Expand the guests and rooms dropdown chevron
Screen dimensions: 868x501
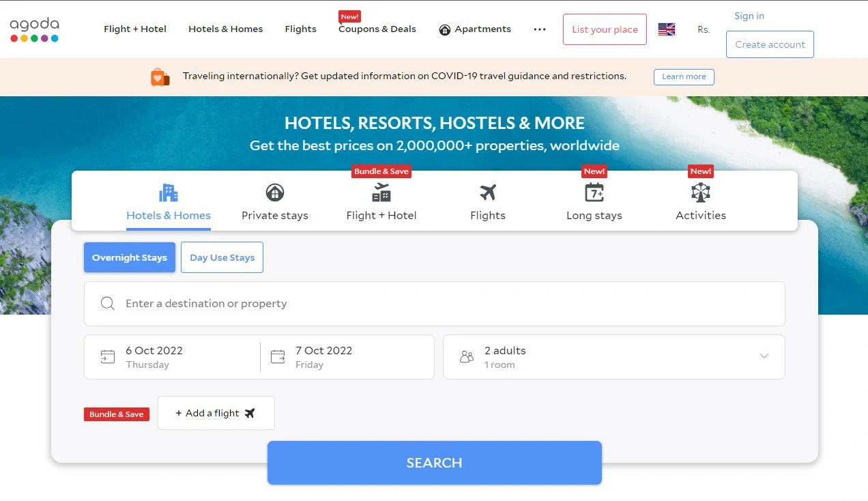point(764,356)
